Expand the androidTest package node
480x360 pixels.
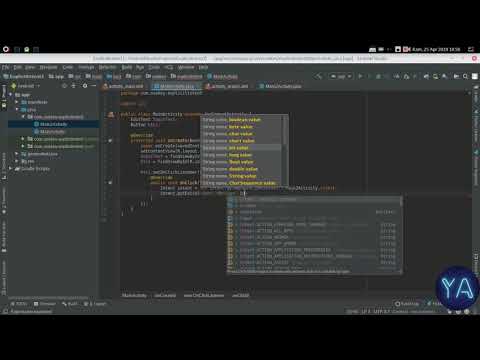click(x=23, y=139)
